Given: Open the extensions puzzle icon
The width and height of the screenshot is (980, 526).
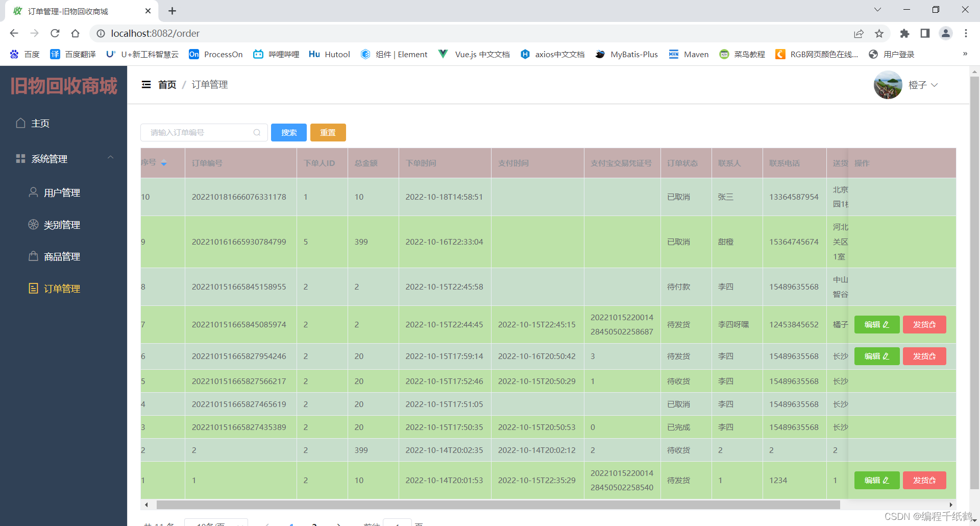Looking at the screenshot, I should point(904,33).
